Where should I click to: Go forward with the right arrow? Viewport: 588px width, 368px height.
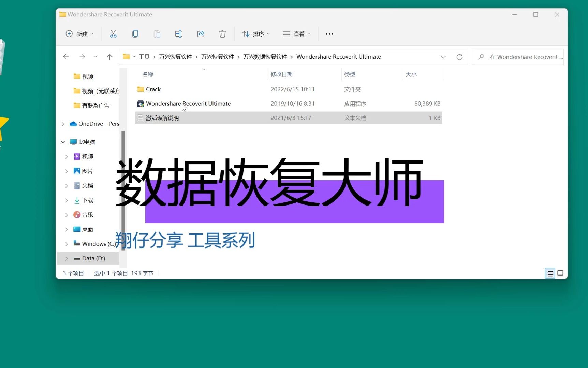pyautogui.click(x=82, y=57)
